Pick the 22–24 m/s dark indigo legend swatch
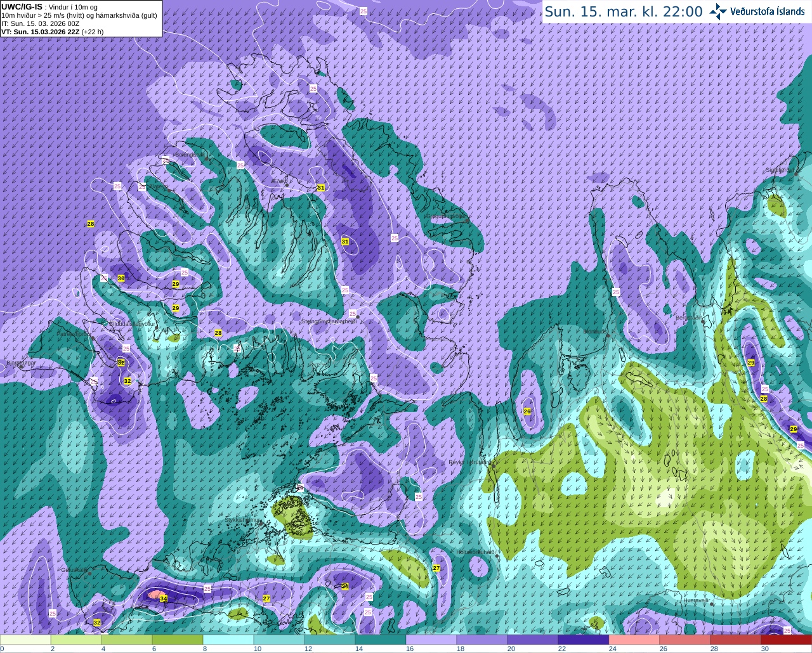The image size is (812, 653). click(x=584, y=639)
